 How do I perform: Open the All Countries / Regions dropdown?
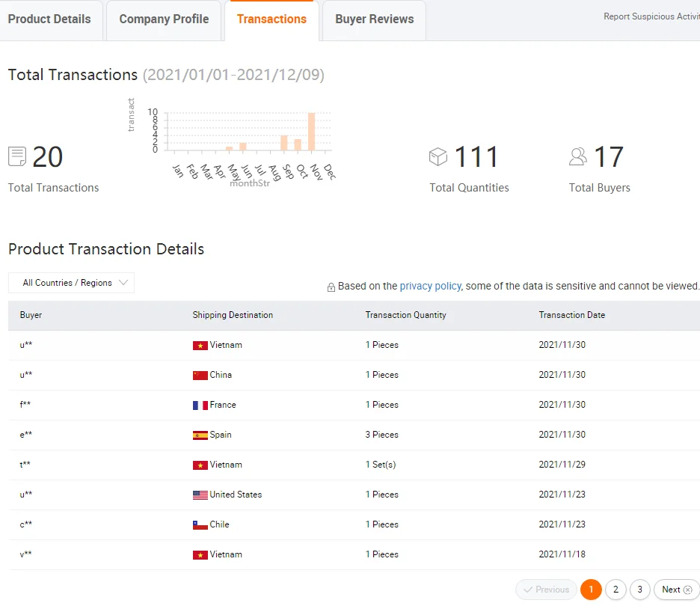tap(71, 283)
